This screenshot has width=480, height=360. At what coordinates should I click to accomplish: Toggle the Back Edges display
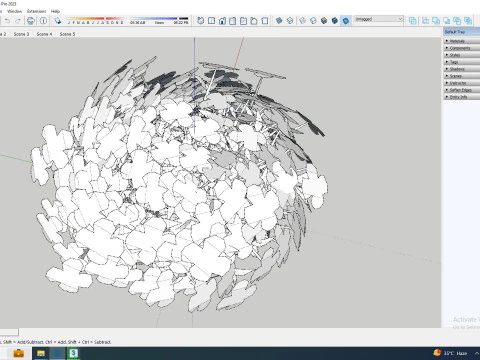tap(290, 21)
